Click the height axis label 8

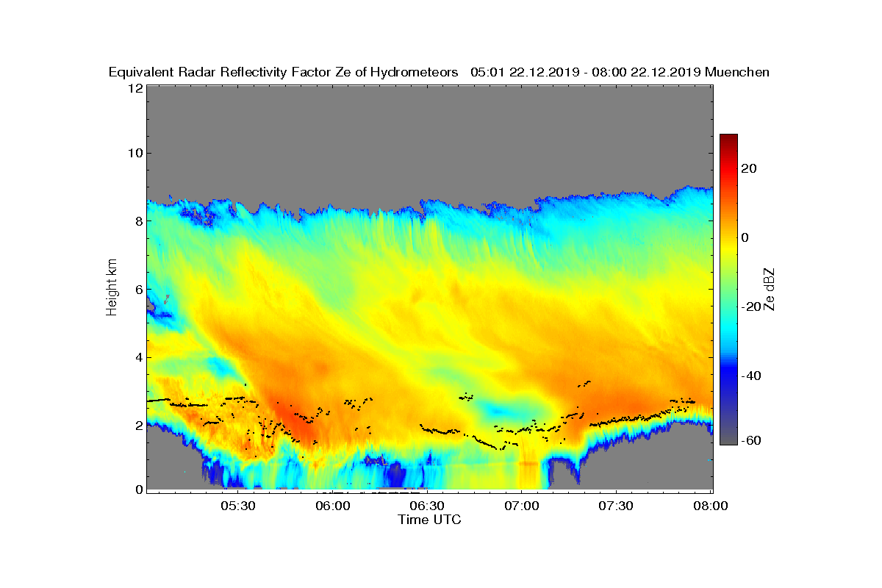click(x=137, y=220)
